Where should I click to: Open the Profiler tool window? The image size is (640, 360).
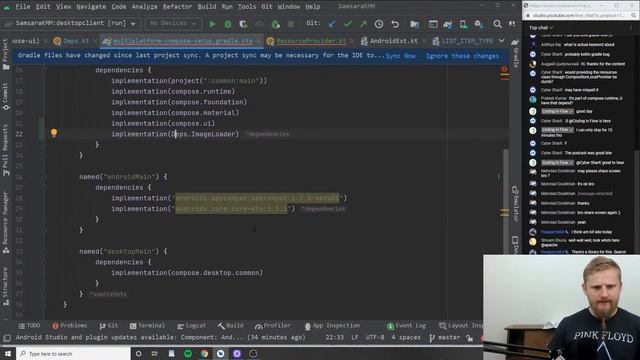tap(273, 326)
